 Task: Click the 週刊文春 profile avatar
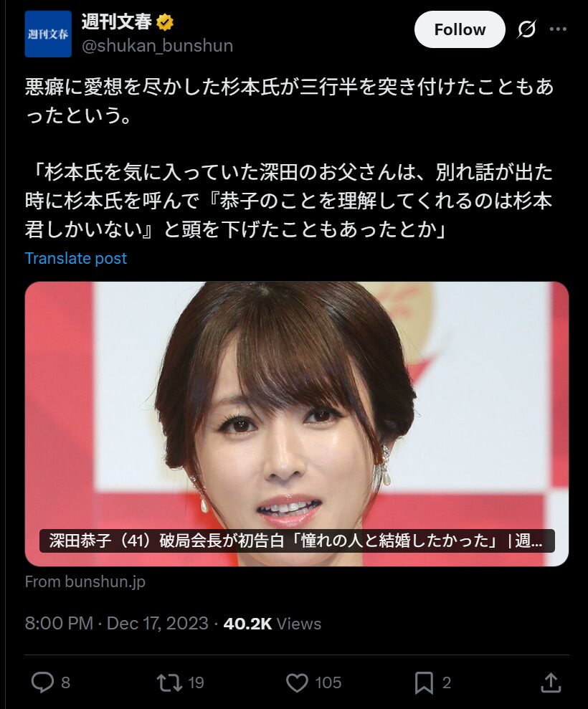pyautogui.click(x=48, y=34)
